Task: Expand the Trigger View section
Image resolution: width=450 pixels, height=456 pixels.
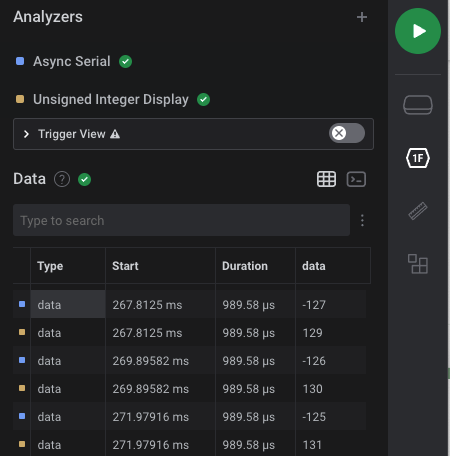Action: click(x=26, y=134)
